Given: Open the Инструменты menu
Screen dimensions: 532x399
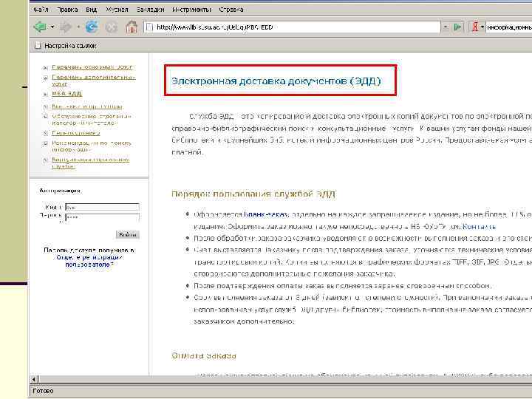Looking at the screenshot, I should coord(191,10).
